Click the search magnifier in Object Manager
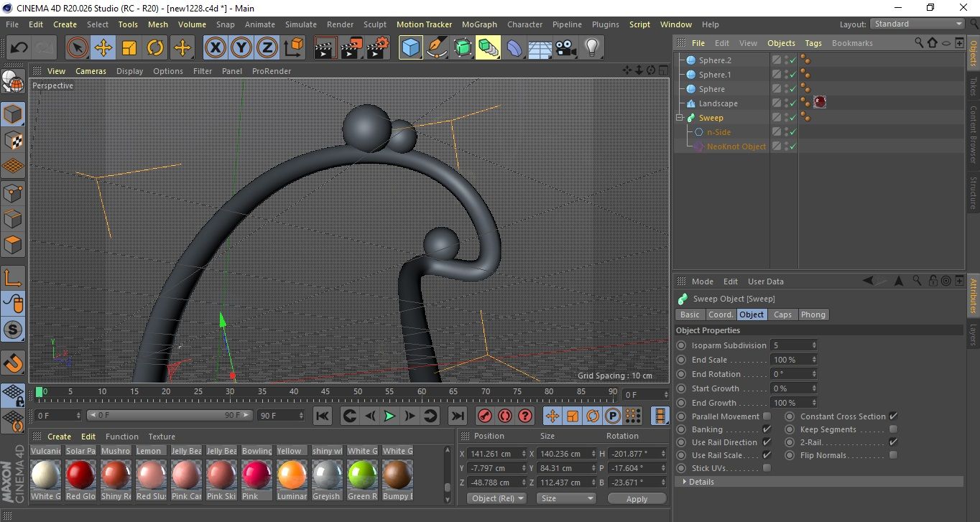The width and height of the screenshot is (980, 522). click(919, 43)
